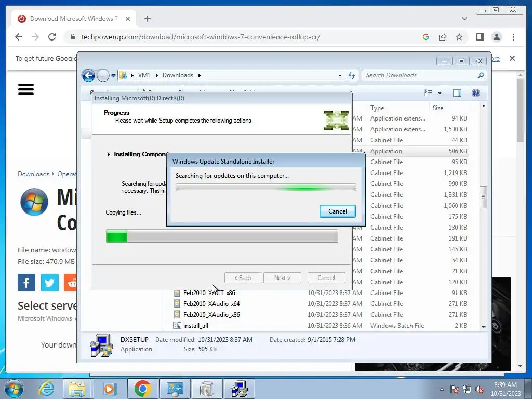Open Windows Media Player from the taskbar

[x=109, y=389]
